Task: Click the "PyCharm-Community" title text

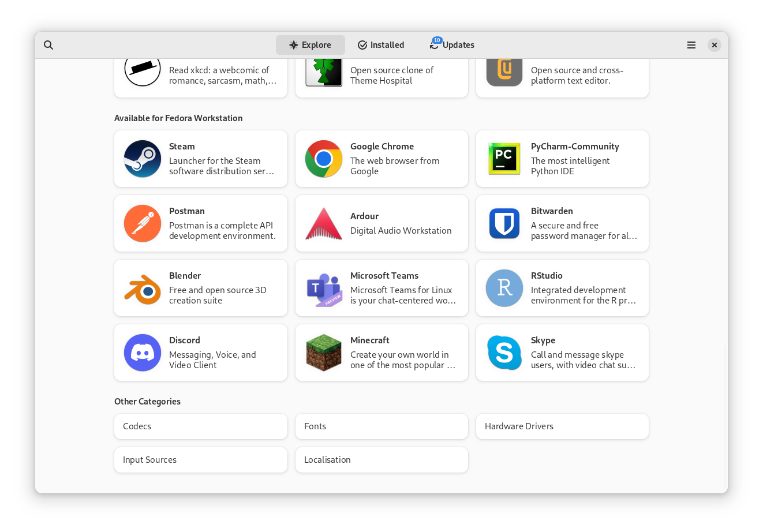Action: pyautogui.click(x=575, y=147)
